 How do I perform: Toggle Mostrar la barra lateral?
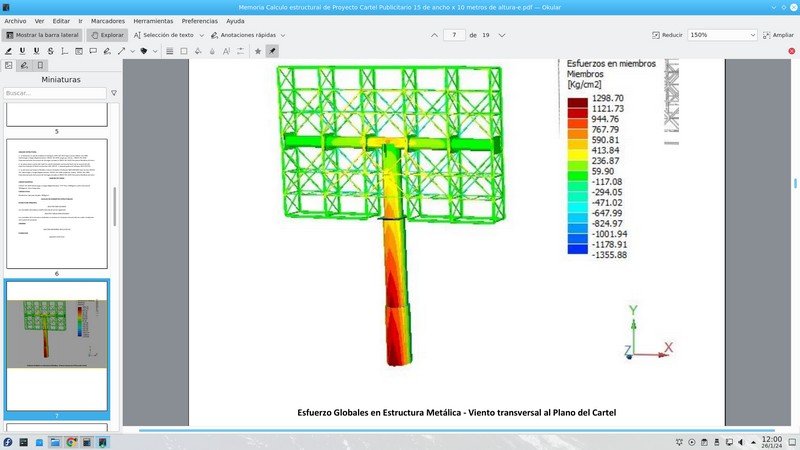42,35
